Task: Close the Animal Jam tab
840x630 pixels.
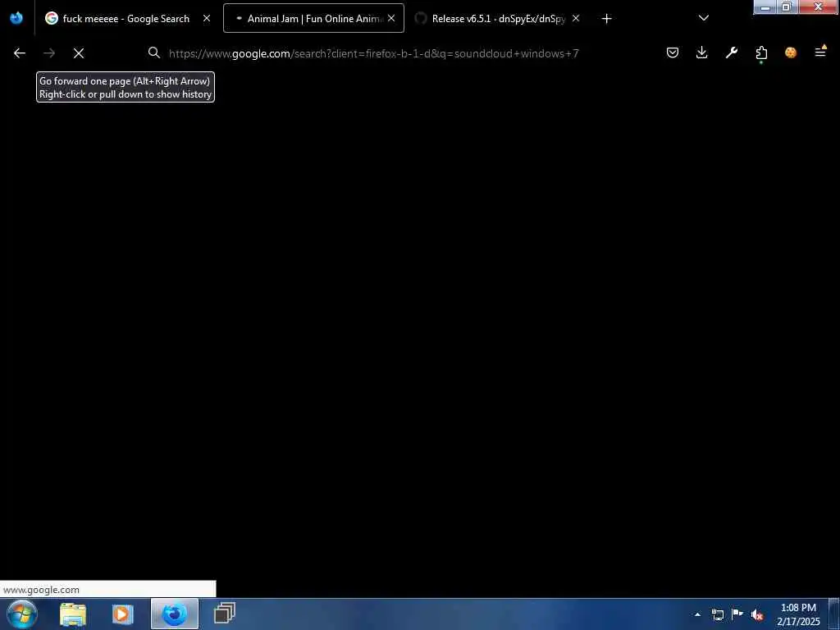Action: 391,18
